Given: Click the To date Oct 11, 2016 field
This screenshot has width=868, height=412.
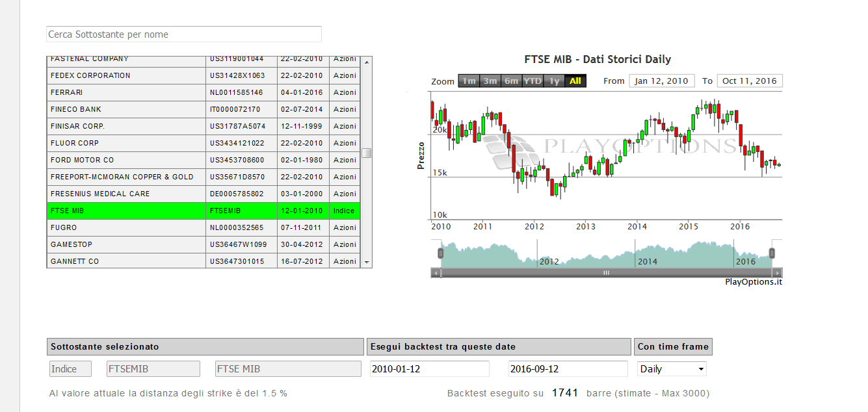Looking at the screenshot, I should coord(750,81).
